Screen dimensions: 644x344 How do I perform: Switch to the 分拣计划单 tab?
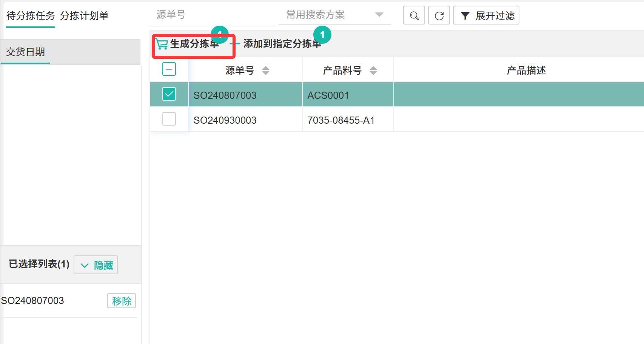coord(84,15)
